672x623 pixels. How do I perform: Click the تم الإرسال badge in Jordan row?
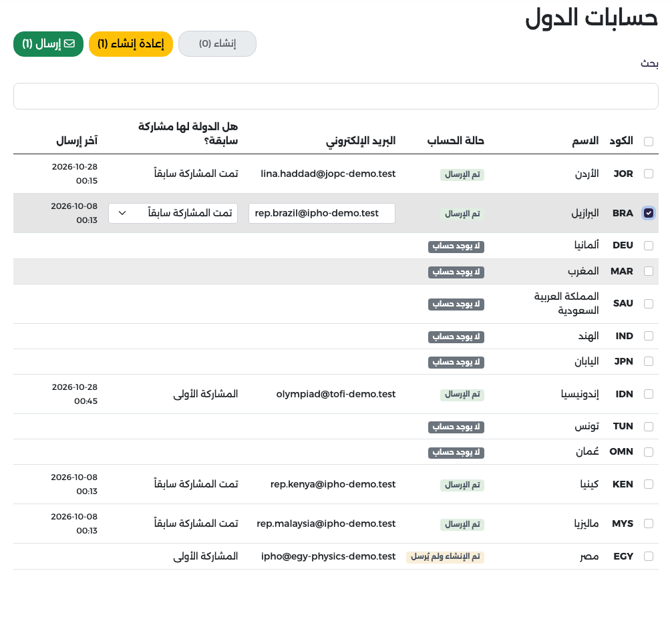[x=462, y=174]
